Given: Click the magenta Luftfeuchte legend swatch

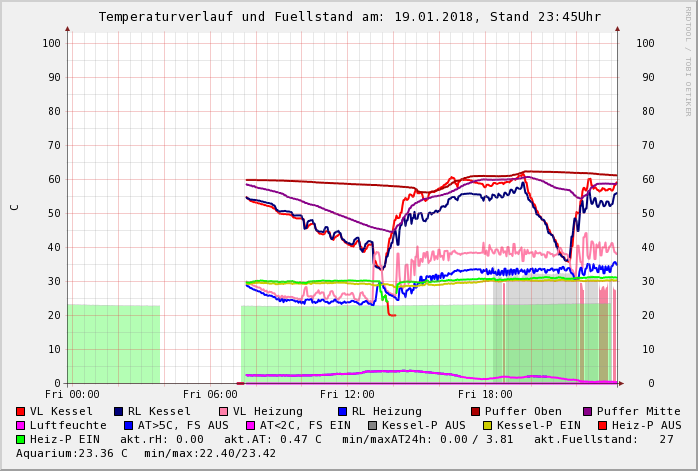Looking at the screenshot, I should (x=21, y=425).
